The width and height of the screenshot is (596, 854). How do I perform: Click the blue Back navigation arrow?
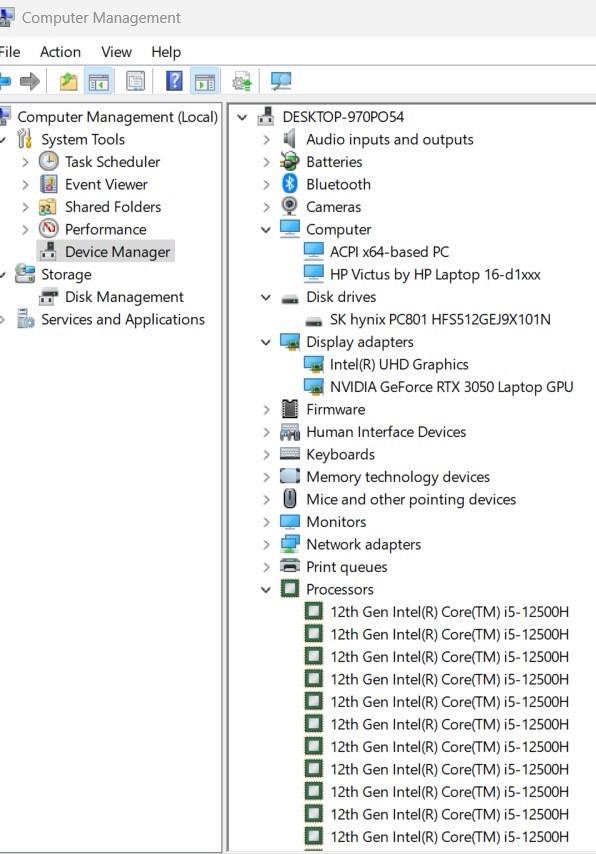click(x=8, y=80)
